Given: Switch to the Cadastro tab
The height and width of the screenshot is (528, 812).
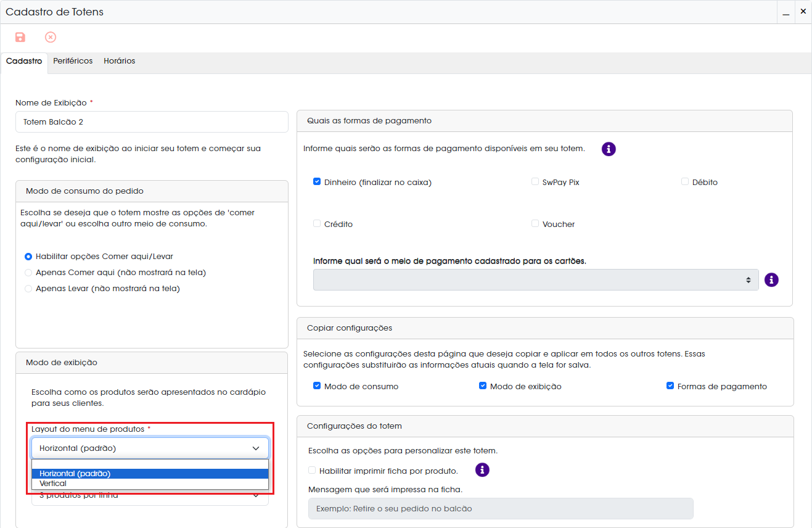Looking at the screenshot, I should pyautogui.click(x=24, y=62).
